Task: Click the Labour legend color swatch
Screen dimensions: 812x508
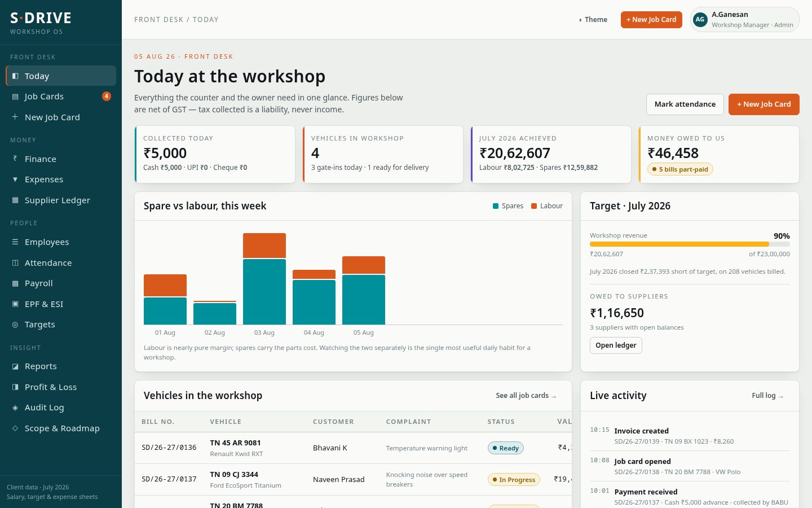Action: (x=534, y=206)
